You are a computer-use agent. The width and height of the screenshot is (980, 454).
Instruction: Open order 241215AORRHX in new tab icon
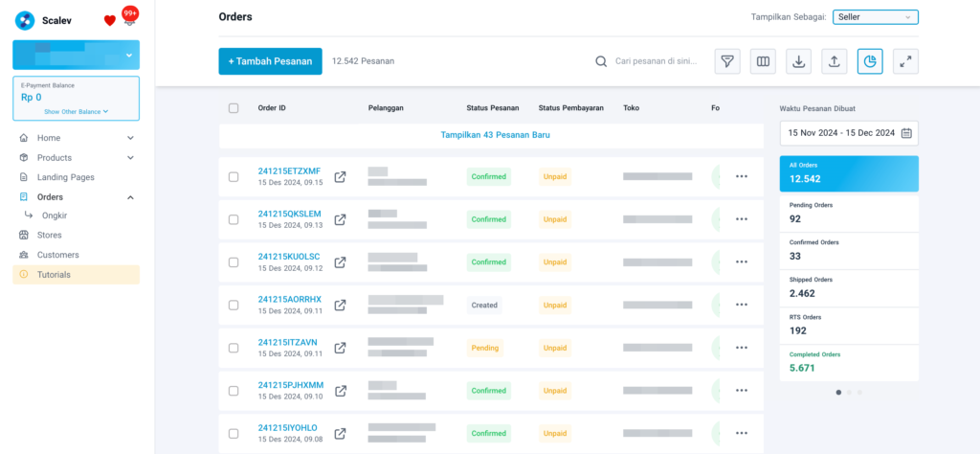click(340, 306)
